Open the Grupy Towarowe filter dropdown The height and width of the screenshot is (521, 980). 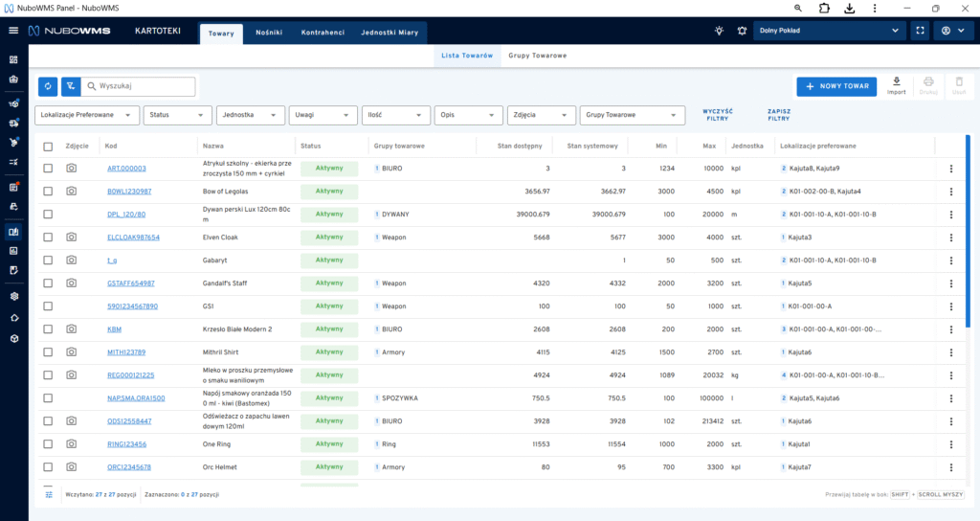(633, 115)
